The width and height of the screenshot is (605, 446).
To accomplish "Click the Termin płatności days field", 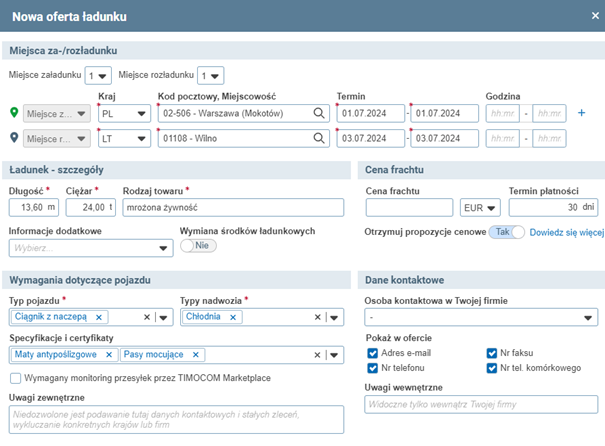I will (x=553, y=208).
